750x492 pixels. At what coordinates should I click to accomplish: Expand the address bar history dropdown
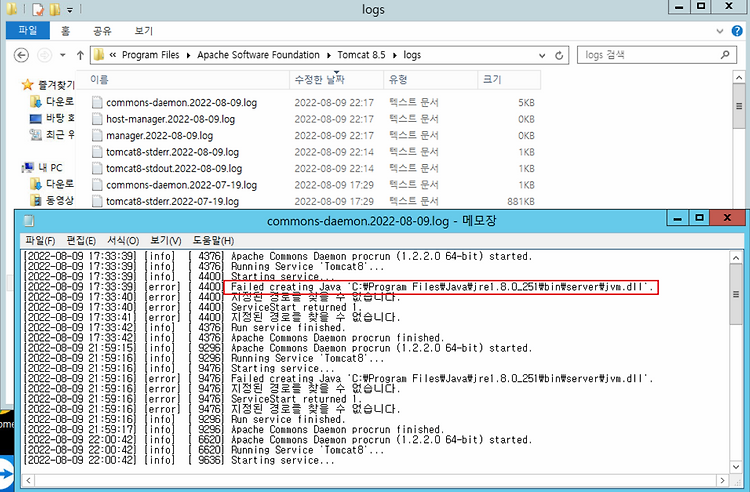pyautogui.click(x=542, y=55)
